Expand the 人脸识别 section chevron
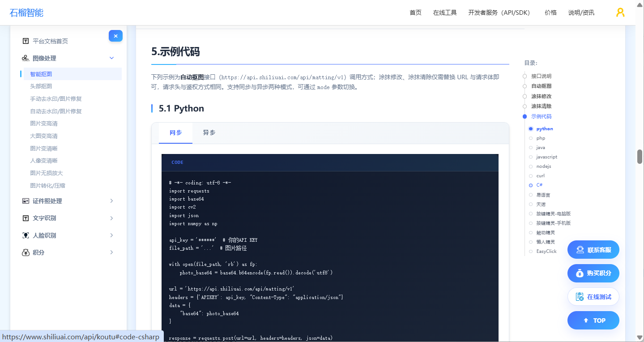The image size is (644, 342). [x=112, y=235]
